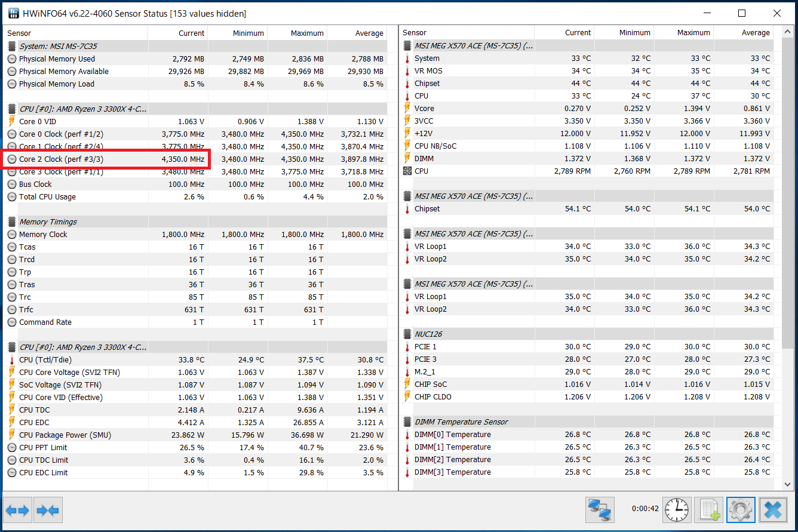Click the 0:00:42 elapsed time display

(645, 509)
